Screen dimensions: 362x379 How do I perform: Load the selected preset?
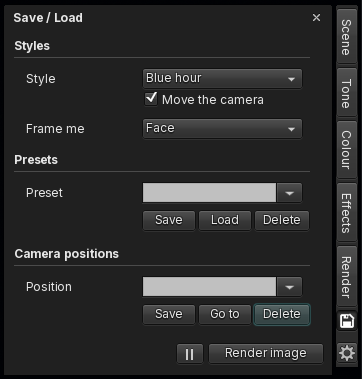tap(225, 220)
